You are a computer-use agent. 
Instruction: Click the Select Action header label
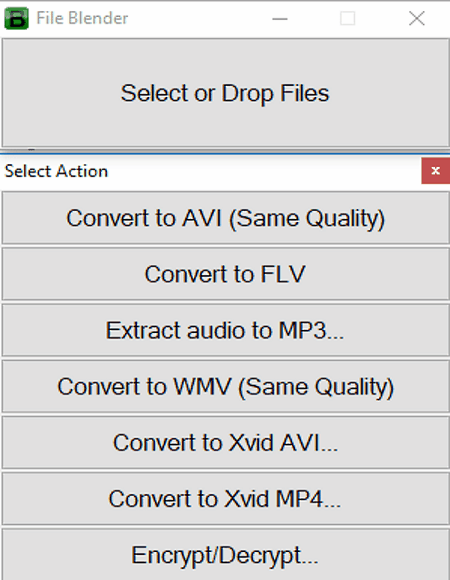pyautogui.click(x=56, y=171)
